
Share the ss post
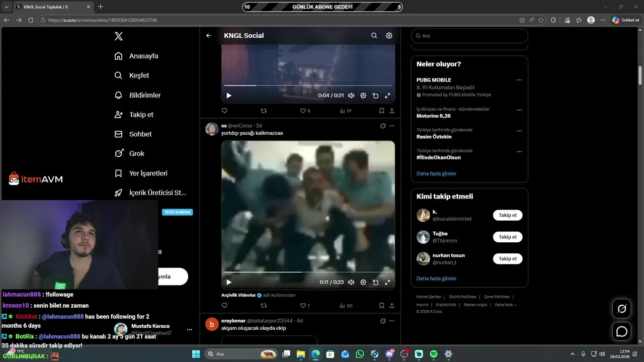click(392, 305)
